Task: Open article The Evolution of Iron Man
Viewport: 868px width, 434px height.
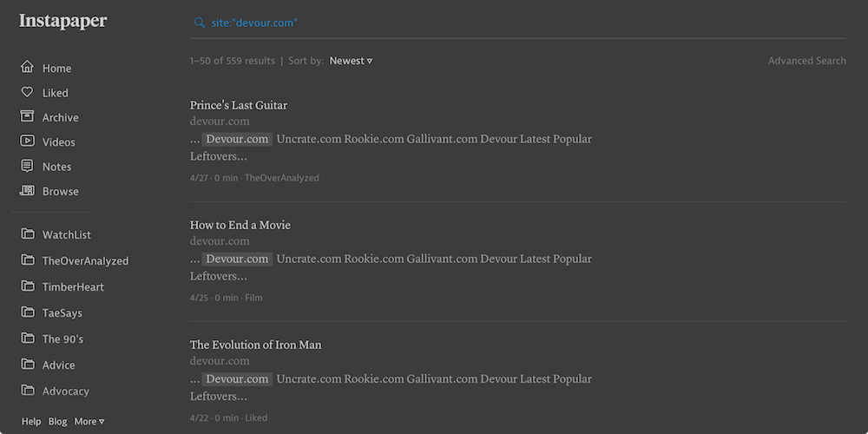Action: (256, 345)
